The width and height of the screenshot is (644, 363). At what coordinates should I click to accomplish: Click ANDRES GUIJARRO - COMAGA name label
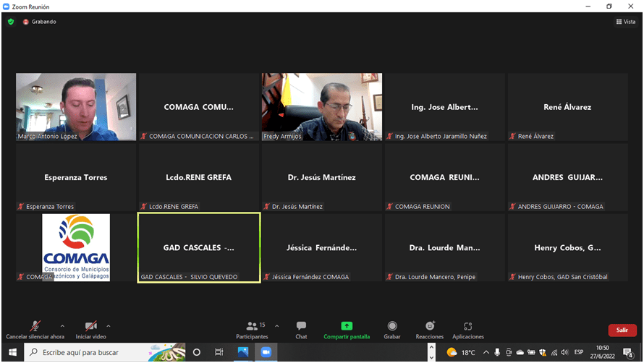[x=560, y=207]
